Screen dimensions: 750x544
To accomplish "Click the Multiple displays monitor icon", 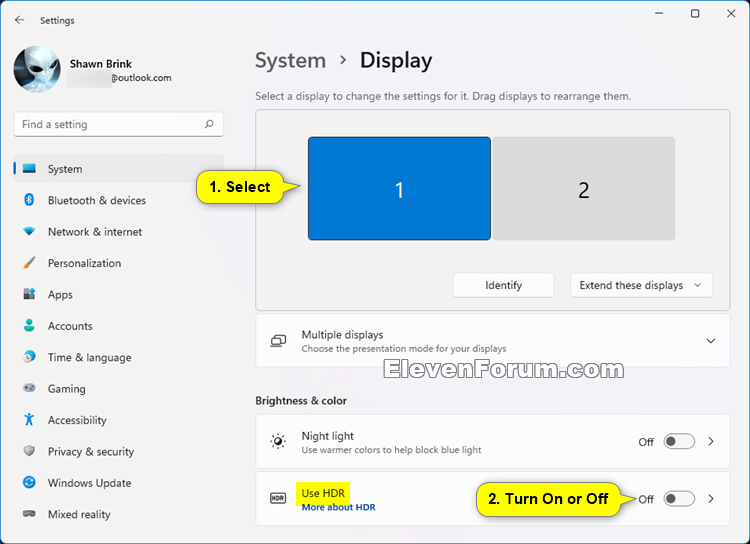I will (278, 341).
